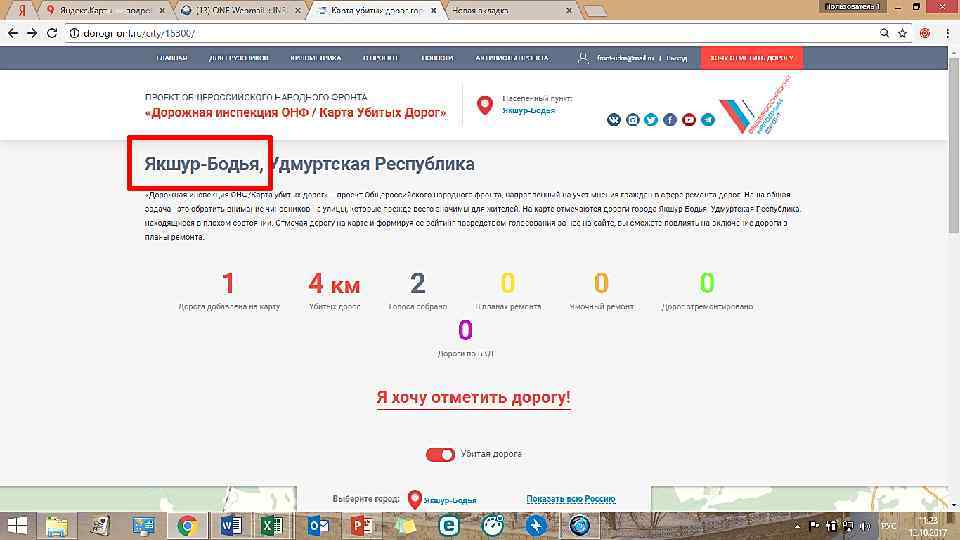Switch to the Yandex Maps browser tab
The width and height of the screenshot is (960, 540).
pyautogui.click(x=105, y=10)
